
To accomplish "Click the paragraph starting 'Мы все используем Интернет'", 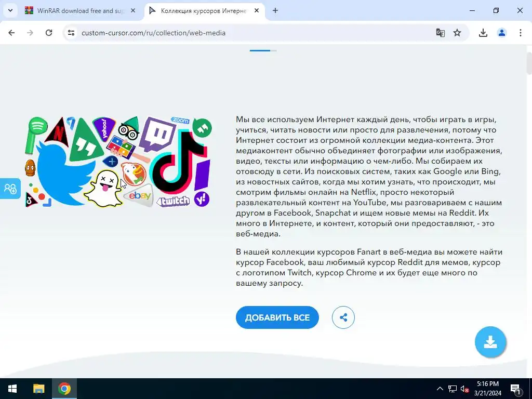I will pos(369,177).
